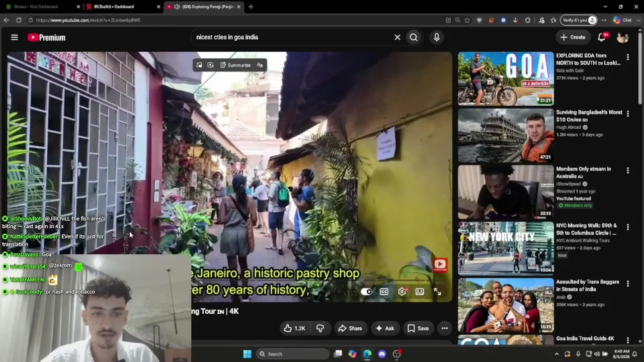644x362 pixels.
Task: Visit Hugh Abroad channel
Action: pyautogui.click(x=569, y=128)
